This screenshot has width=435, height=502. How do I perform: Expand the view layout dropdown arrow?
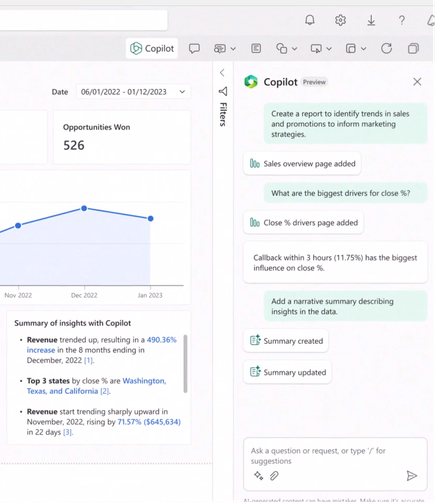pos(364,49)
